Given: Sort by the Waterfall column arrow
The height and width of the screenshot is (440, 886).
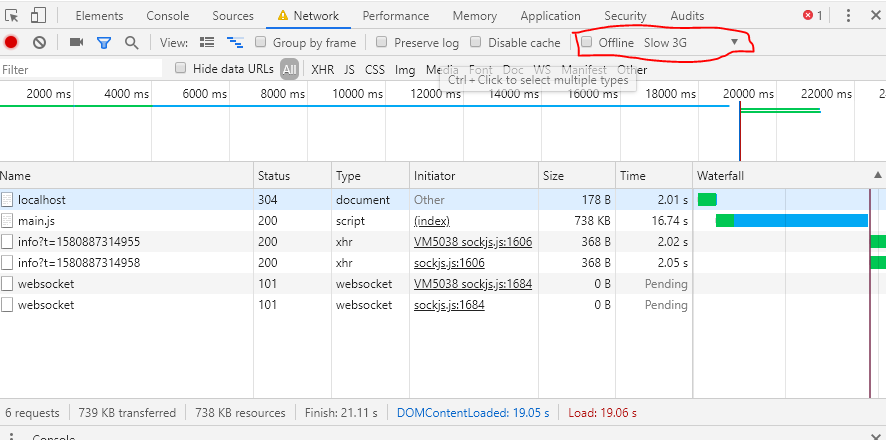Looking at the screenshot, I should click(x=877, y=175).
